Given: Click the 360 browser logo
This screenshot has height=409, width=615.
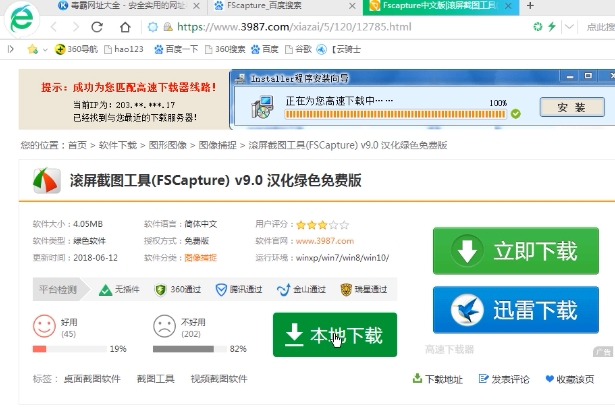Looking at the screenshot, I should click(x=22, y=20).
